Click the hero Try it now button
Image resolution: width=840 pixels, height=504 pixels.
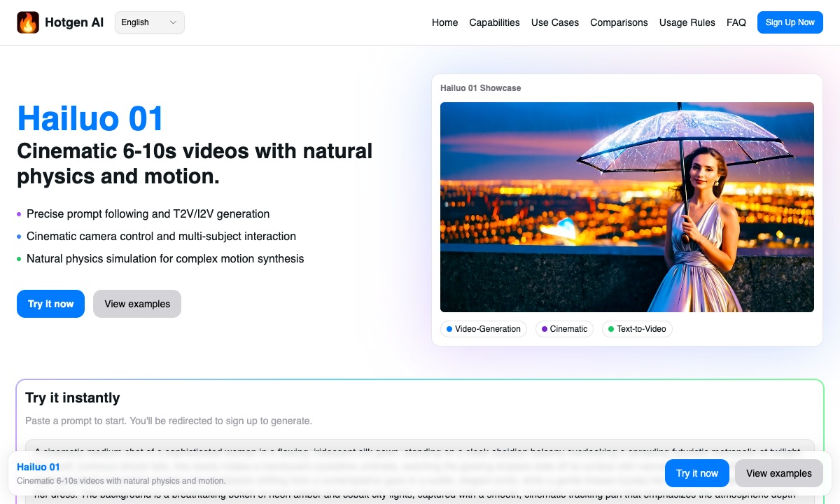point(50,304)
